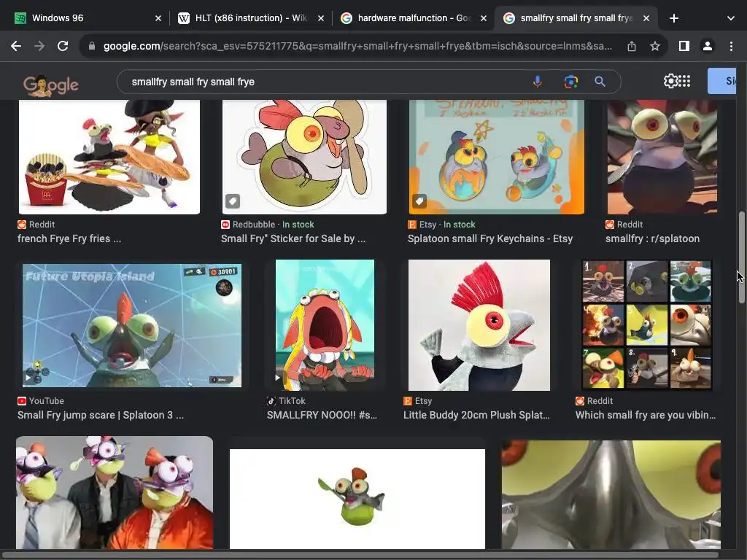Click the Redbubble source label
The height and width of the screenshot is (560, 747).
(x=253, y=225)
